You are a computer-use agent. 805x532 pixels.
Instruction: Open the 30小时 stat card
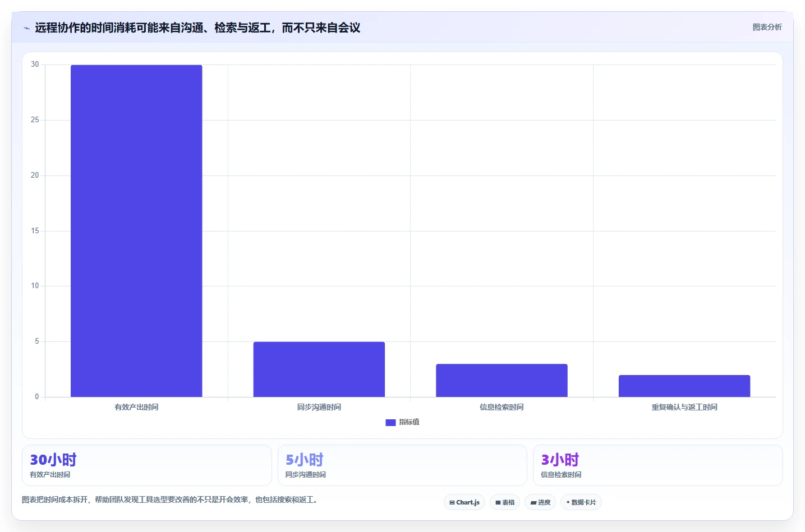tap(147, 465)
